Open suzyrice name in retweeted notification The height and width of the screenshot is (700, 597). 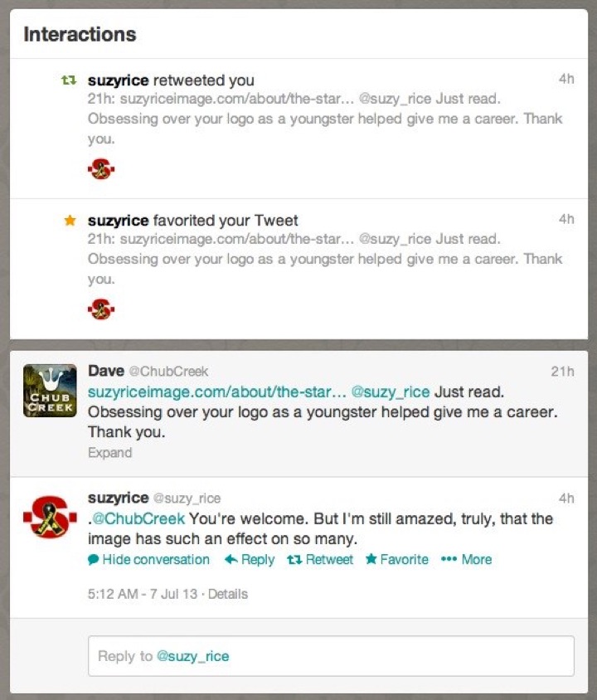click(x=119, y=80)
